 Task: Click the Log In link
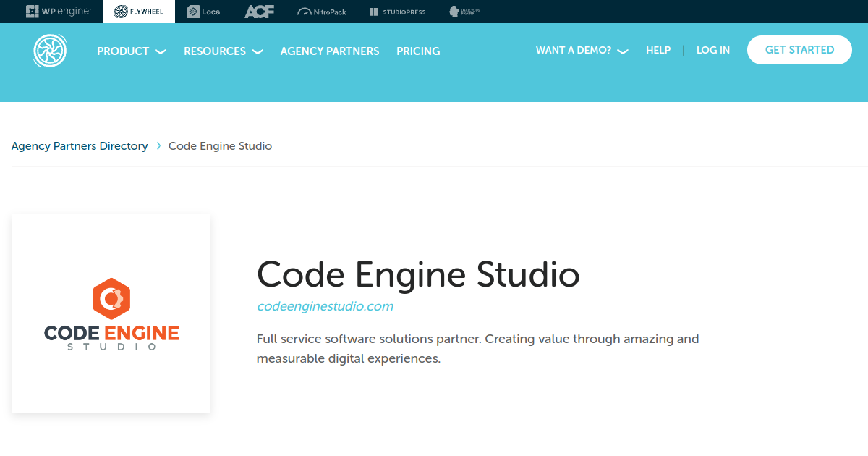point(713,50)
